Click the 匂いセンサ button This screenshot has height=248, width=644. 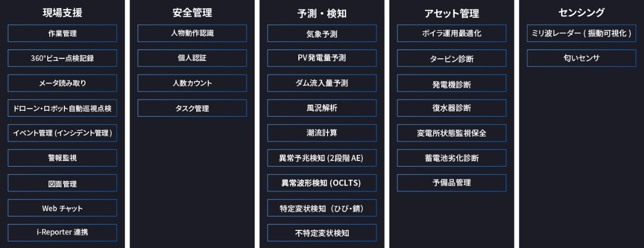(x=582, y=58)
